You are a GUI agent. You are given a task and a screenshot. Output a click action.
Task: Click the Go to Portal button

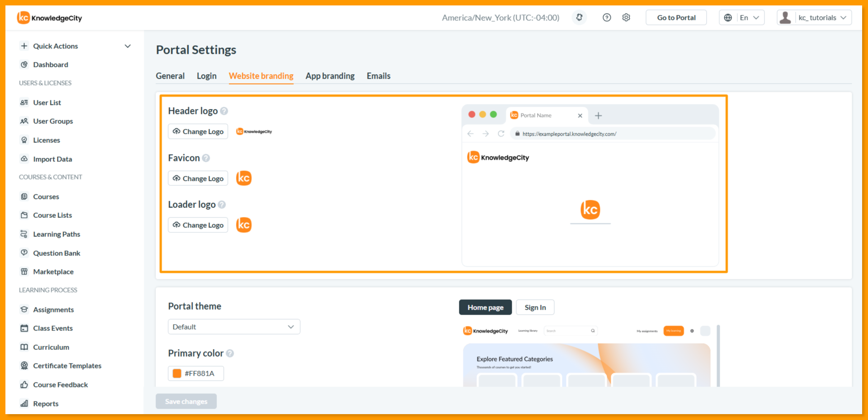click(x=676, y=18)
